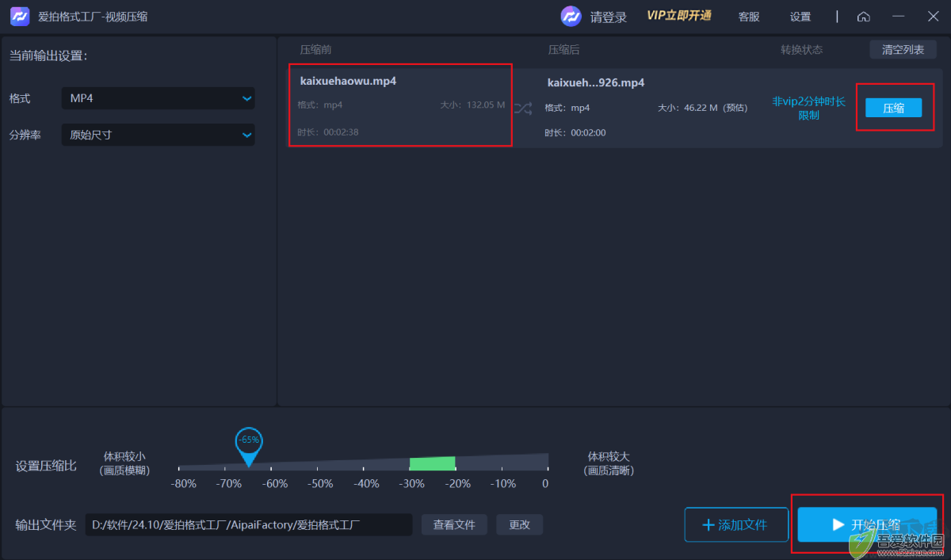
Task: Click the green recommended range on slider
Action: click(432, 464)
